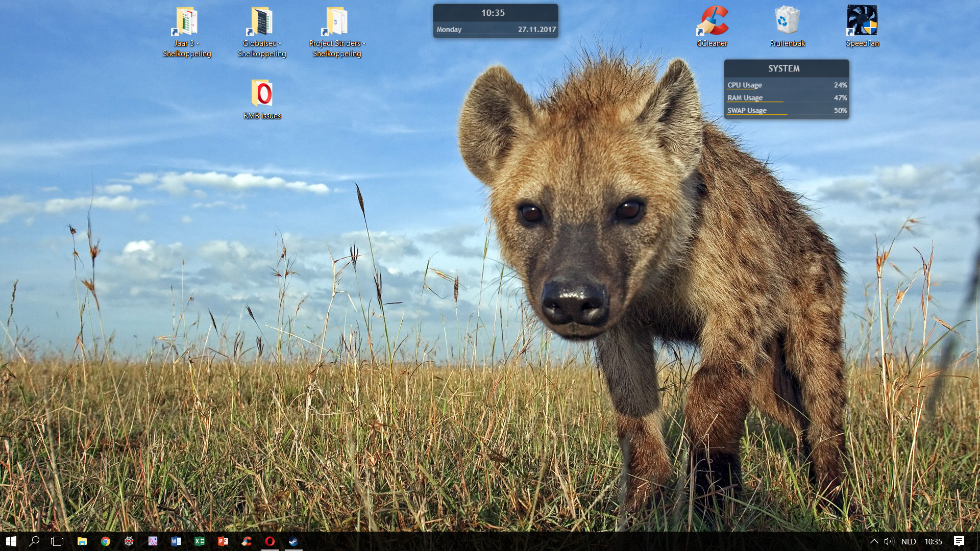
Task: Open the RMB issues folder
Action: pyautogui.click(x=262, y=94)
